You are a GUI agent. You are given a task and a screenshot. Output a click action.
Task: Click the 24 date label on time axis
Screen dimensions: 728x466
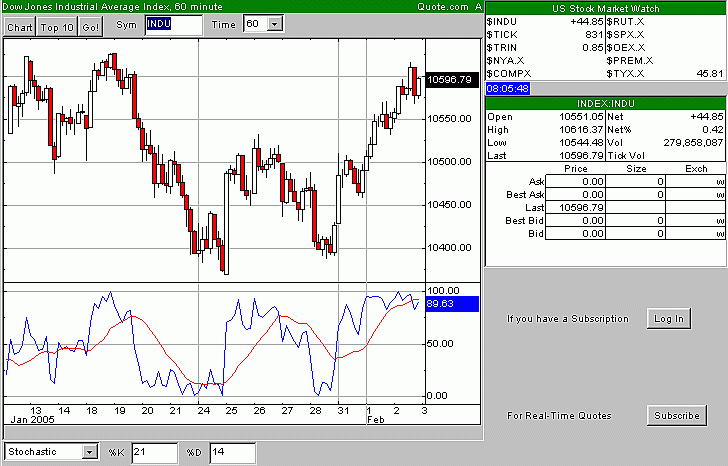pyautogui.click(x=204, y=411)
